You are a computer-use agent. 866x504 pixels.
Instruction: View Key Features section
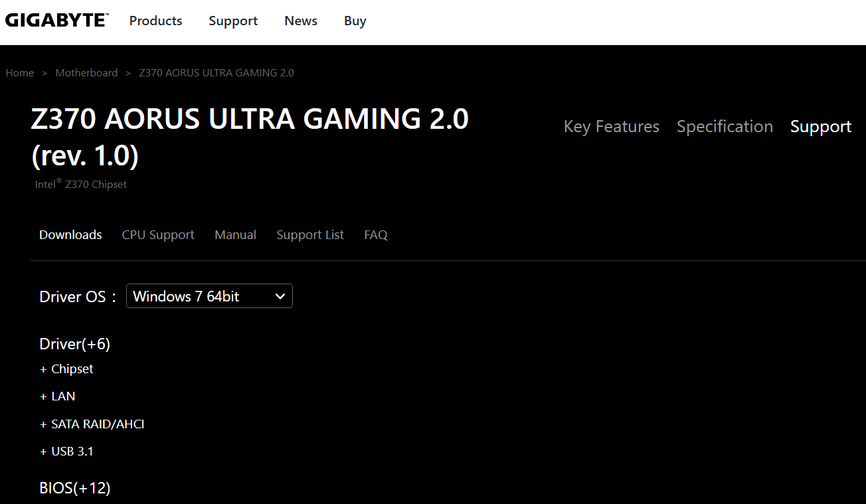[612, 127]
